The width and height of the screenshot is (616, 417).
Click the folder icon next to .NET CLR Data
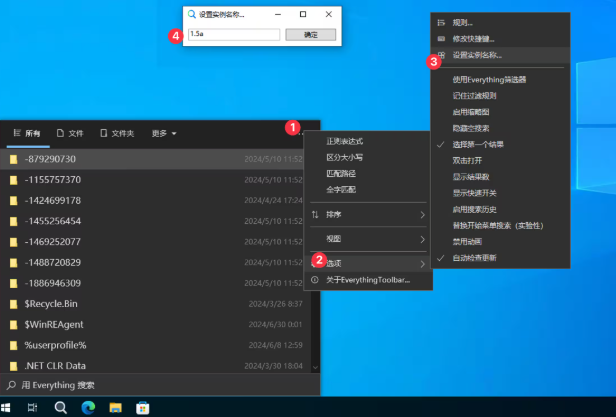tap(14, 366)
